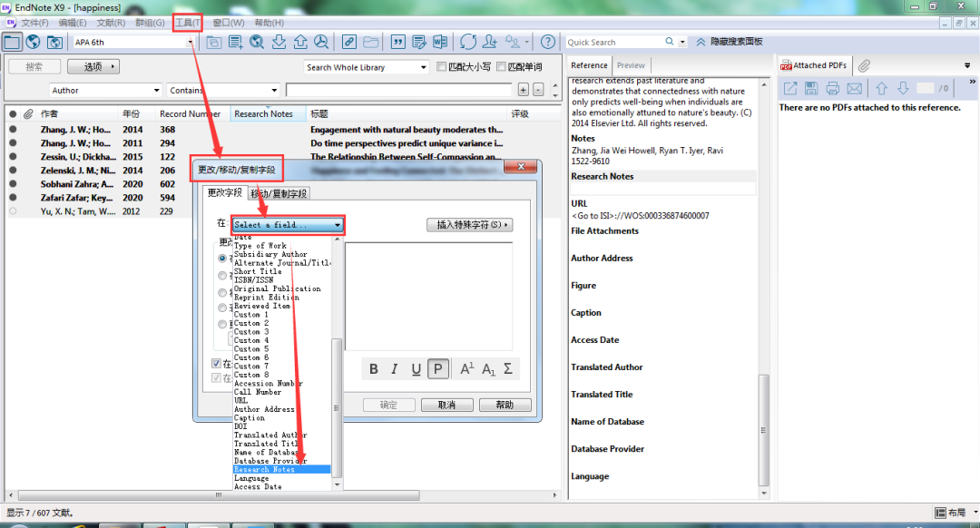The width and height of the screenshot is (980, 528).
Task: Click the Format Bibliography icon
Action: tap(418, 42)
